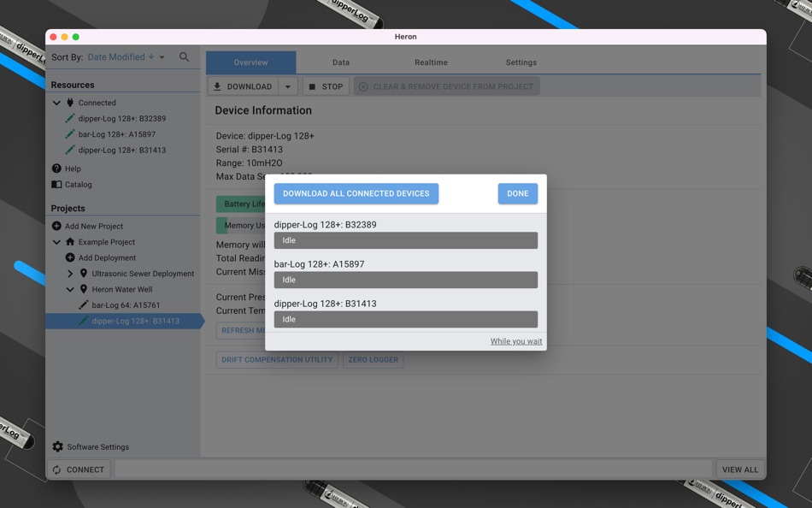Open the Settings tab
This screenshot has height=508, width=812.
[521, 62]
